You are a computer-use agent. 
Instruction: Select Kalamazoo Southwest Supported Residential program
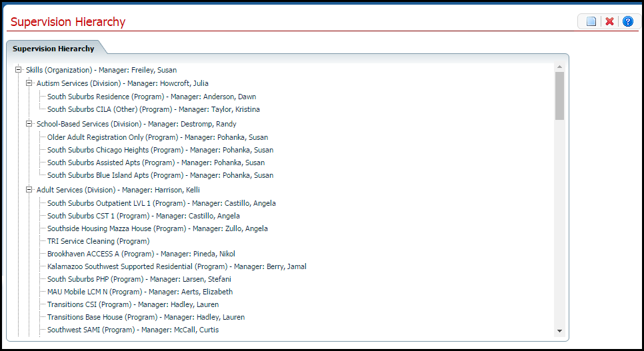pyautogui.click(x=177, y=266)
